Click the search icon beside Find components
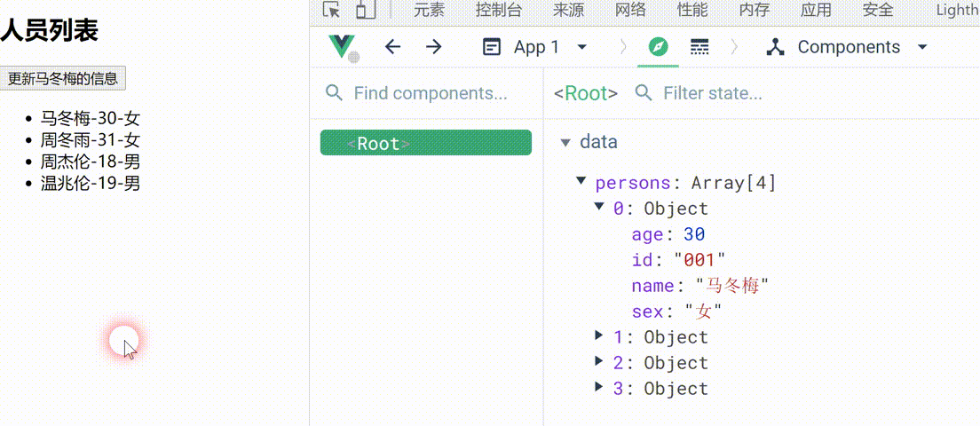Viewport: 980px width, 426px height. (x=335, y=93)
